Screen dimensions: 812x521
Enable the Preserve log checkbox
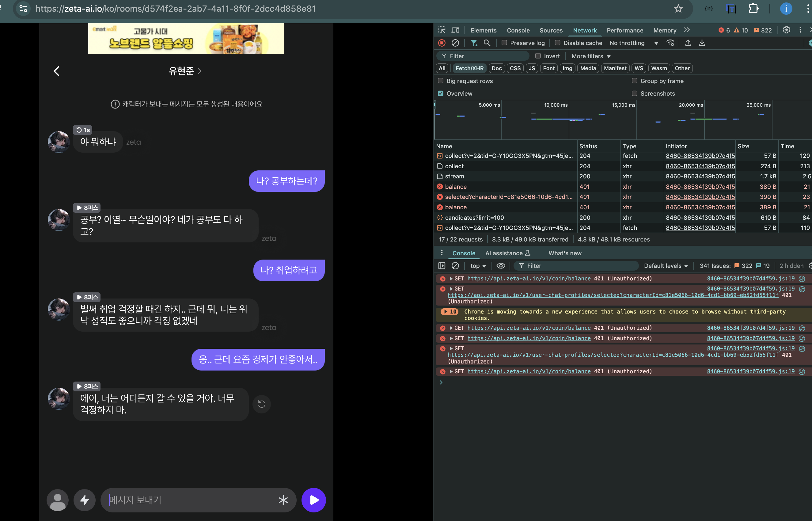click(504, 43)
